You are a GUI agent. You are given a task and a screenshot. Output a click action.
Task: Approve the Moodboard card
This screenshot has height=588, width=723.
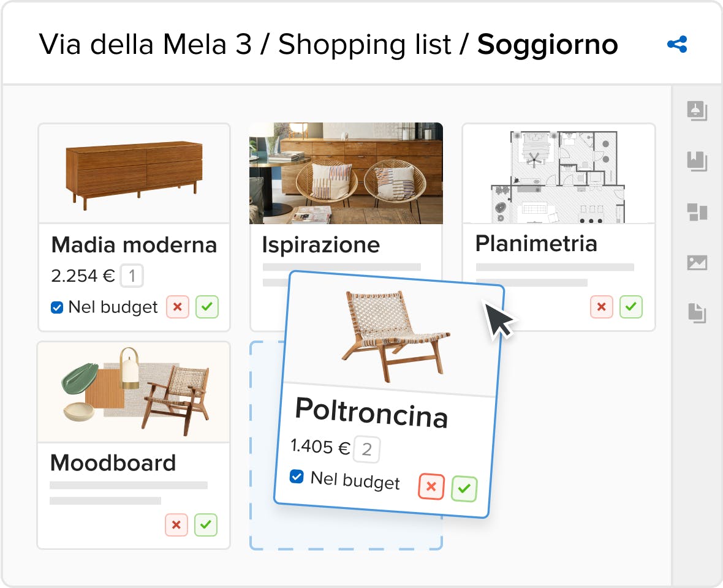pos(206,525)
